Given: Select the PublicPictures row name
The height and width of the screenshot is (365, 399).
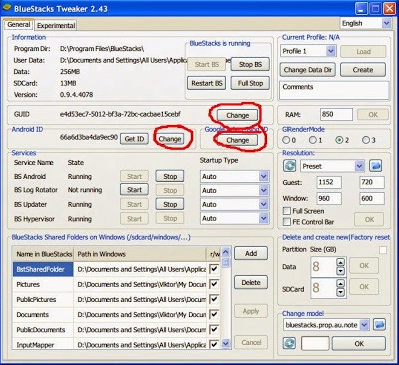Looking at the screenshot, I should point(36,299).
